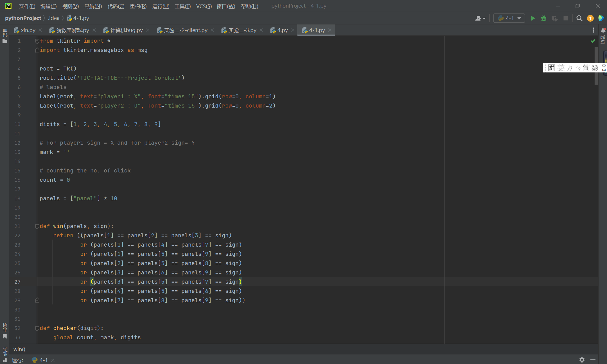Click the win() breadcrumb below editor
The width and height of the screenshot is (607, 364).
coord(19,349)
